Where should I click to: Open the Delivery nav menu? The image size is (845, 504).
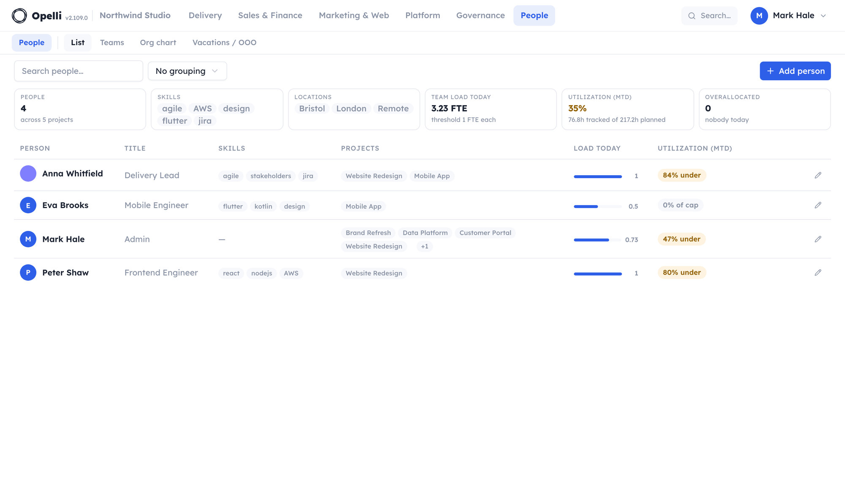205,16
